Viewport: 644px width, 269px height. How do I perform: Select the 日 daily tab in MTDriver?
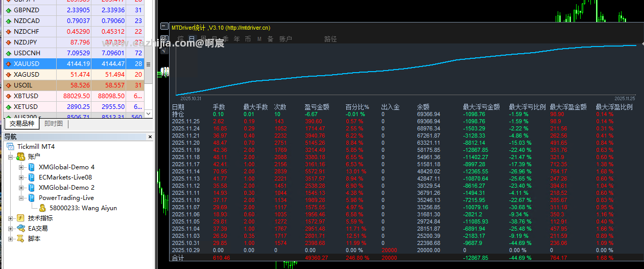coord(192,39)
